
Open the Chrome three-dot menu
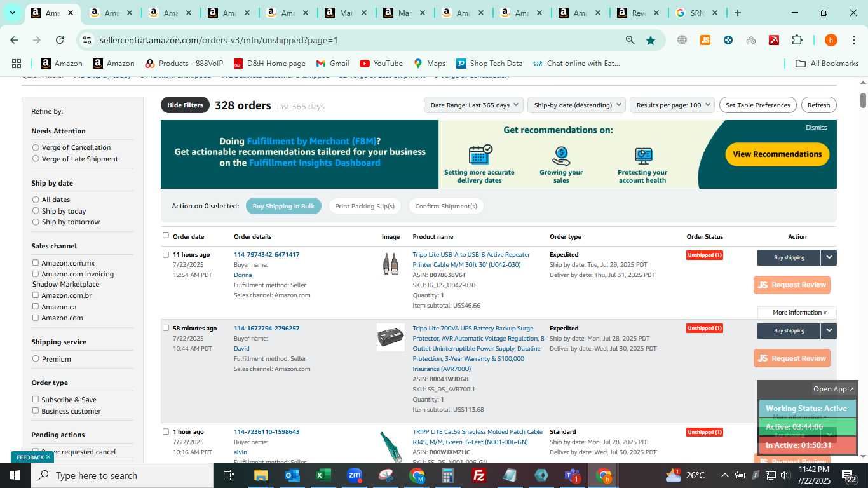coord(853,40)
